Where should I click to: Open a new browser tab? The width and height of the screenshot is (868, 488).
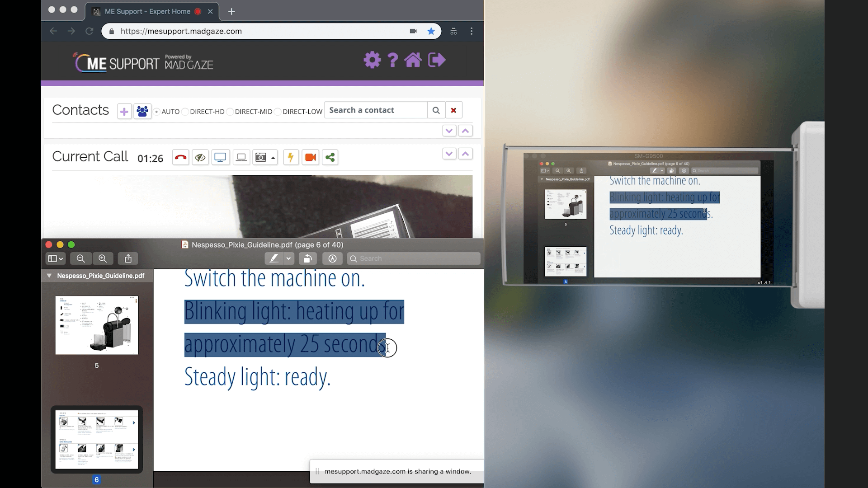[x=231, y=12]
